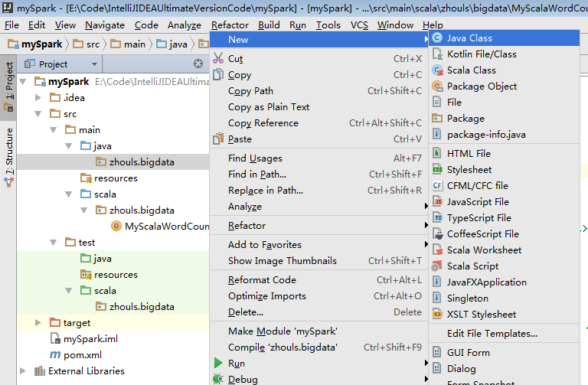The width and height of the screenshot is (588, 385).
Task: Open the Project view dropdown
Action: point(94,64)
